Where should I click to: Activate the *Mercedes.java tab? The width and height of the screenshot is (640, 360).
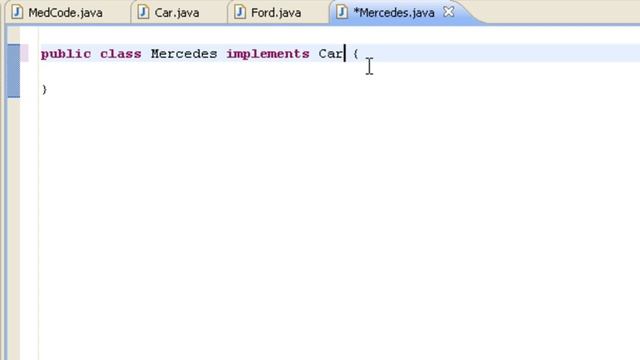point(394,13)
